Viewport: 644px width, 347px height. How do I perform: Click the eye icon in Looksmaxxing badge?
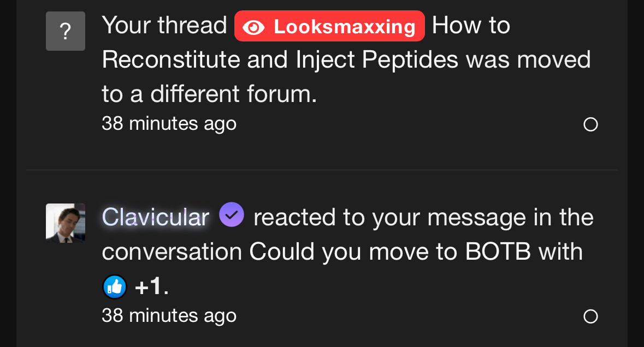[x=253, y=27]
